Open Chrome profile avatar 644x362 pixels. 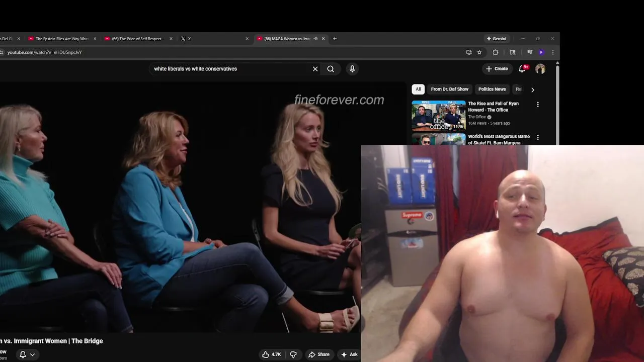[x=541, y=52]
